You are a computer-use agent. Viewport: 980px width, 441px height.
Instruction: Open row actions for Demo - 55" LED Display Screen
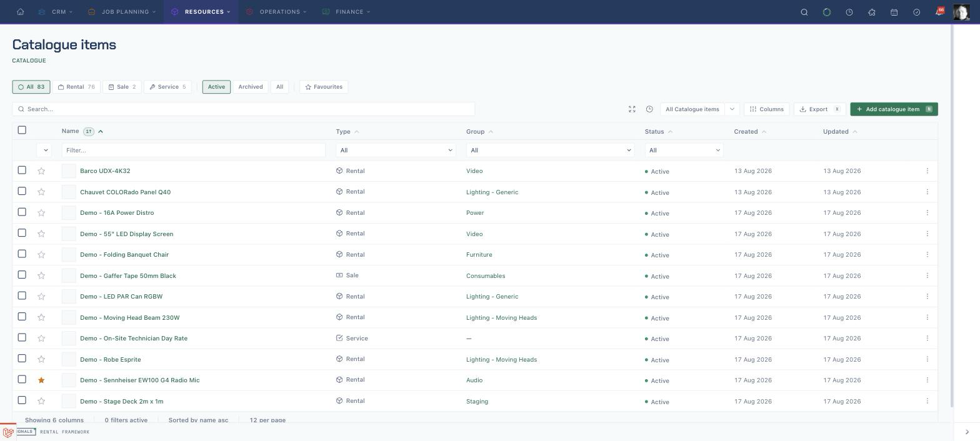point(927,234)
